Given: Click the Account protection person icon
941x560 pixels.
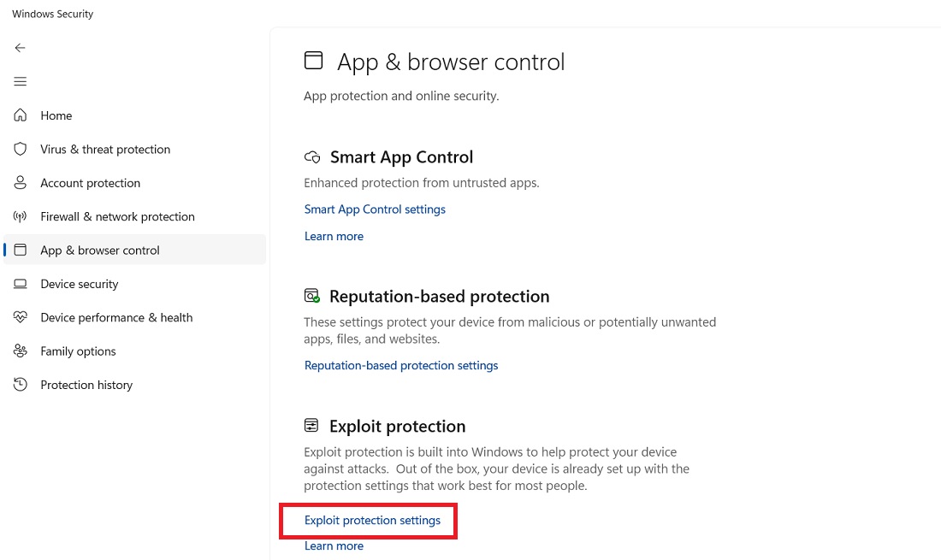Looking at the screenshot, I should coord(21,183).
